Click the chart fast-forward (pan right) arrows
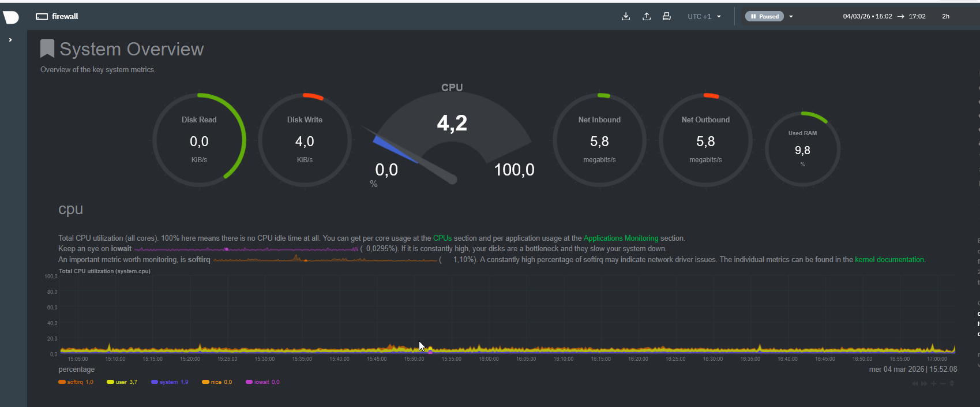980x407 pixels. pyautogui.click(x=925, y=383)
